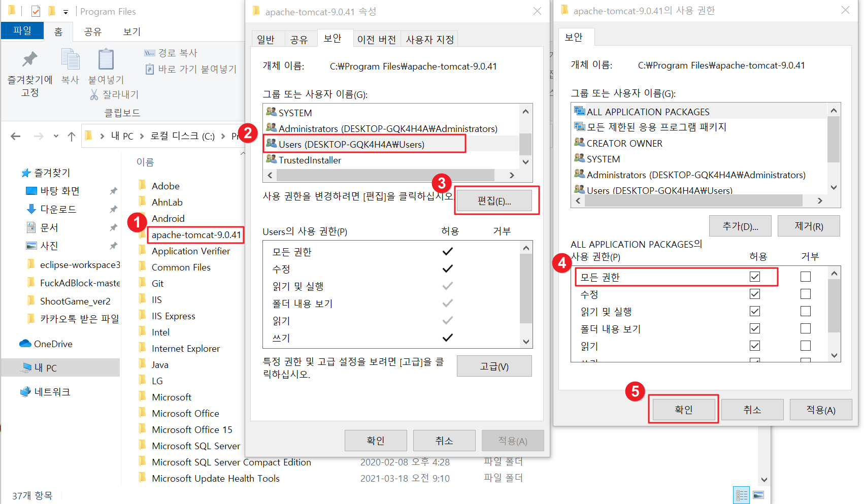The width and height of the screenshot is (864, 504).
Task: Uncheck 읽기 및 실행 허용 checkbox
Action: click(755, 311)
